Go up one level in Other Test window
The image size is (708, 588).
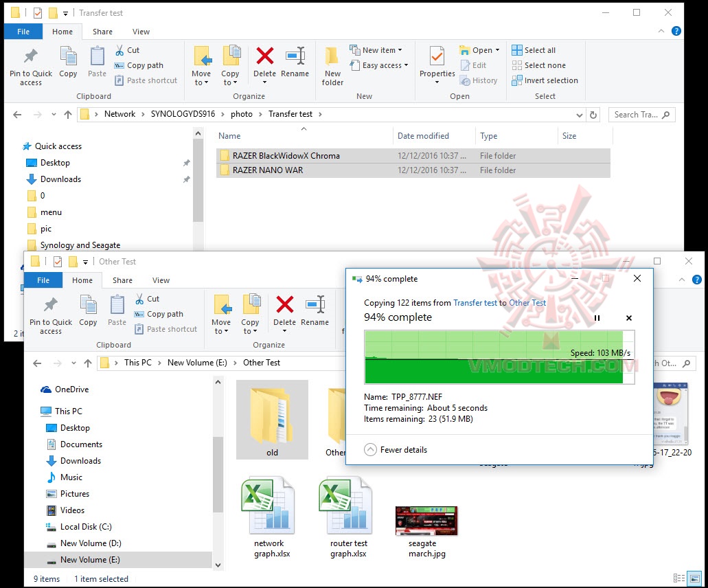click(88, 363)
